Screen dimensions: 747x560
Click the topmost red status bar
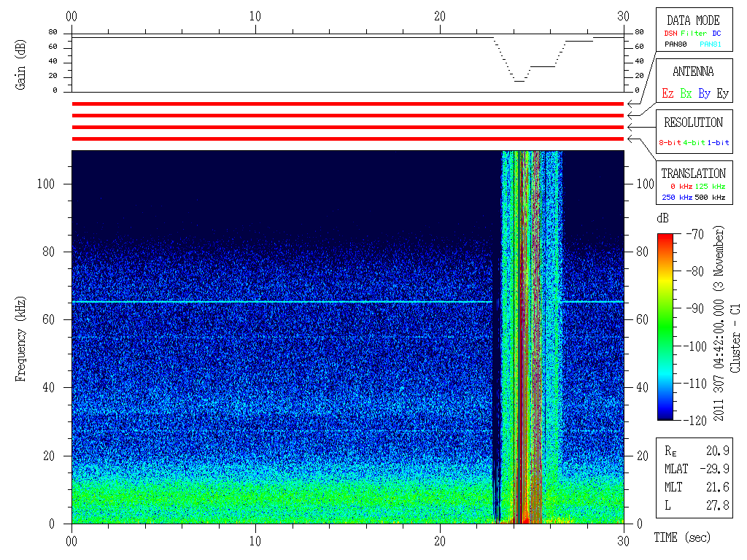348,104
